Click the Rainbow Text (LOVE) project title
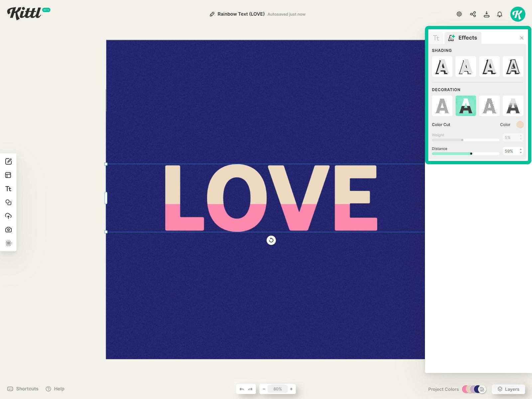 pos(241,14)
